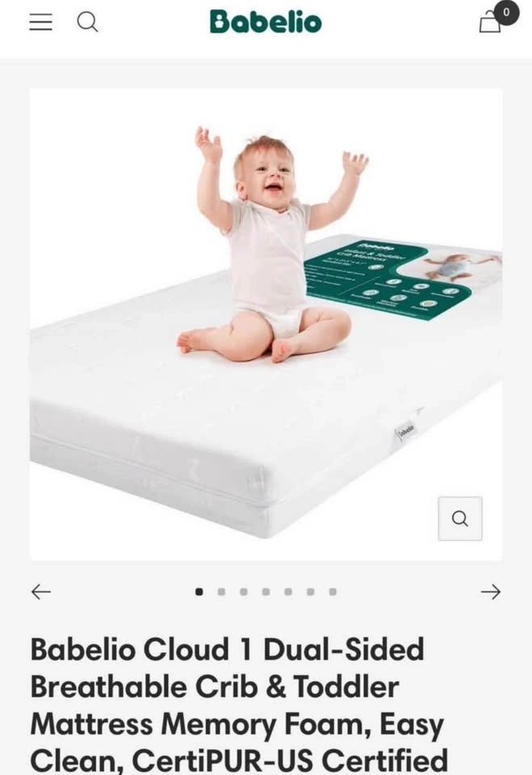Zoom product image using magnifier button
This screenshot has height=775, width=532.
click(460, 518)
